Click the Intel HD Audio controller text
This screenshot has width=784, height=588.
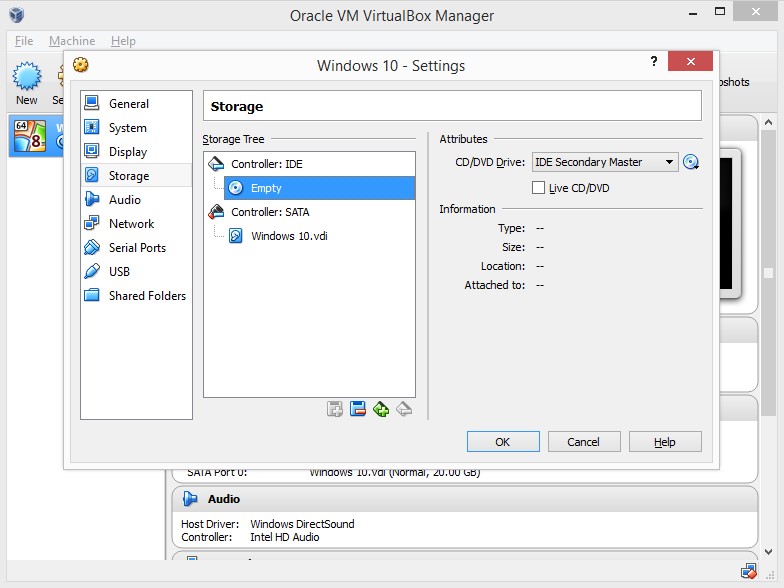click(284, 537)
